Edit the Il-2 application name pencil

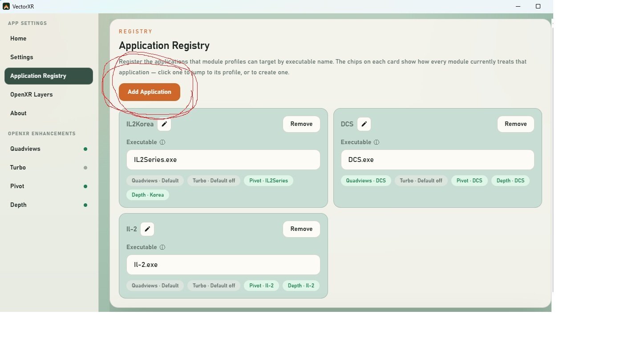tap(147, 229)
